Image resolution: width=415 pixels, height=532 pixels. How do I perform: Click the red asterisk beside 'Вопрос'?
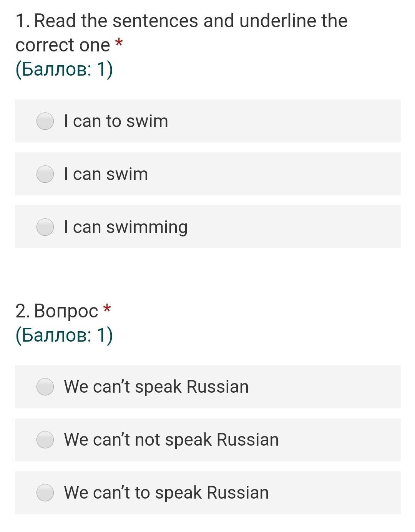(107, 308)
